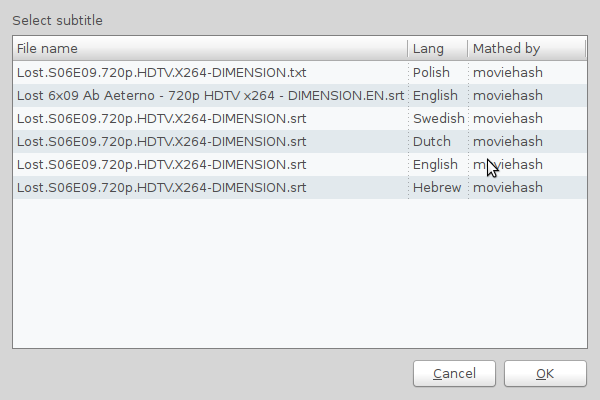Click the OK button
Image resolution: width=600 pixels, height=400 pixels.
point(545,374)
